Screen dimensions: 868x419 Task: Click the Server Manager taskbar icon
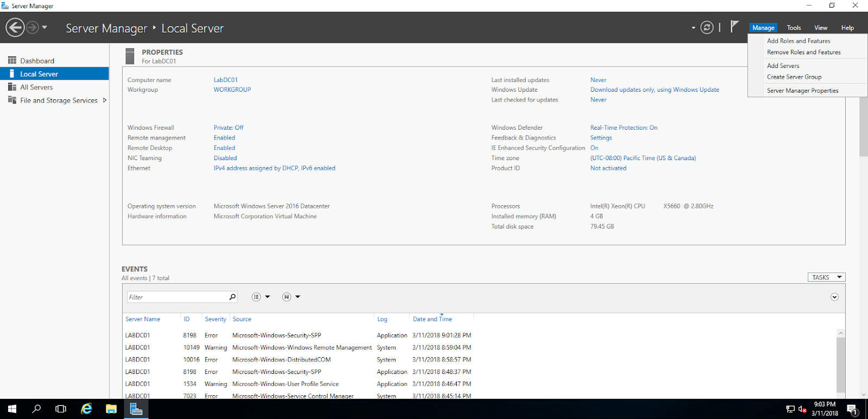pos(136,409)
